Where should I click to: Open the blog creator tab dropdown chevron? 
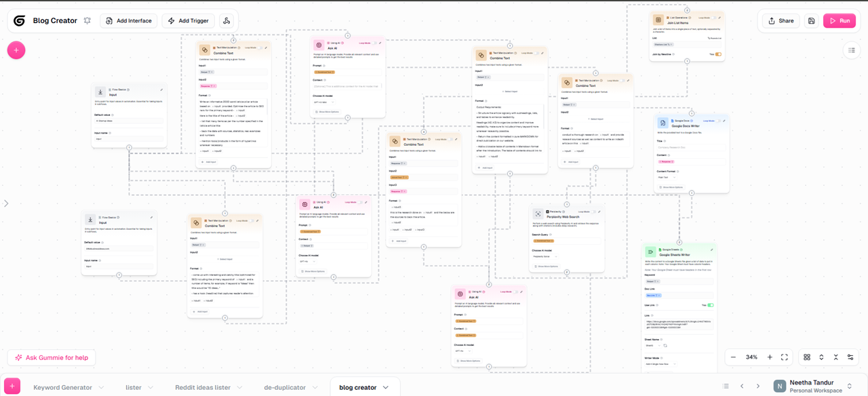pyautogui.click(x=386, y=388)
